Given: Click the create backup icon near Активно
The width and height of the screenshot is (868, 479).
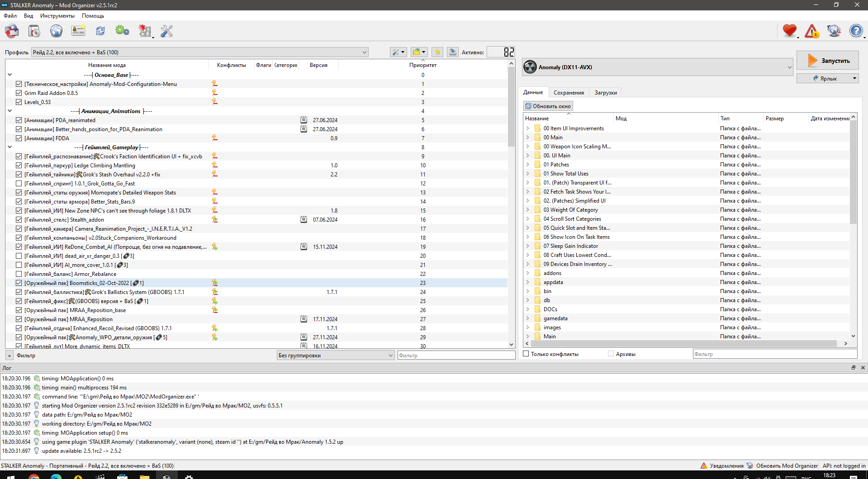Looking at the screenshot, I should [x=452, y=52].
